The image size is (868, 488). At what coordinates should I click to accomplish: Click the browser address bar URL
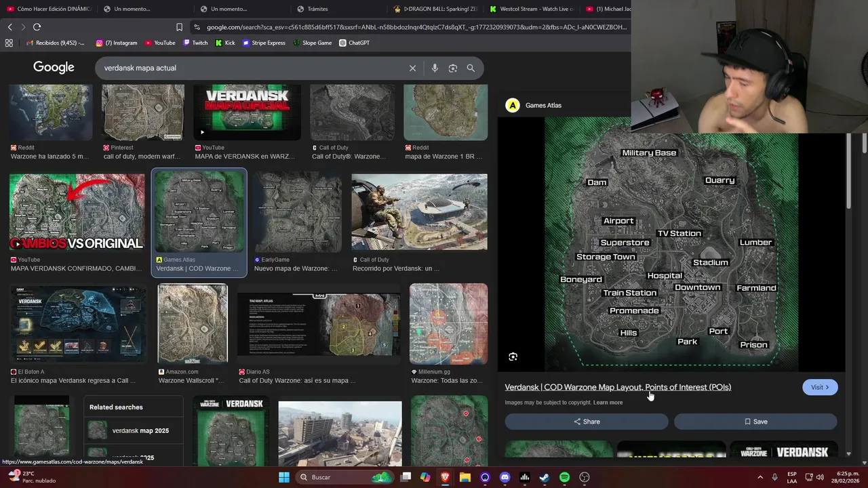[416, 27]
